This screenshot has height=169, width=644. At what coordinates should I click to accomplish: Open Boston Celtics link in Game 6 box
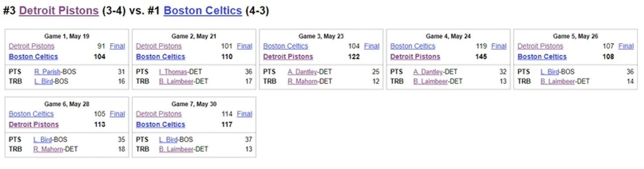point(31,114)
